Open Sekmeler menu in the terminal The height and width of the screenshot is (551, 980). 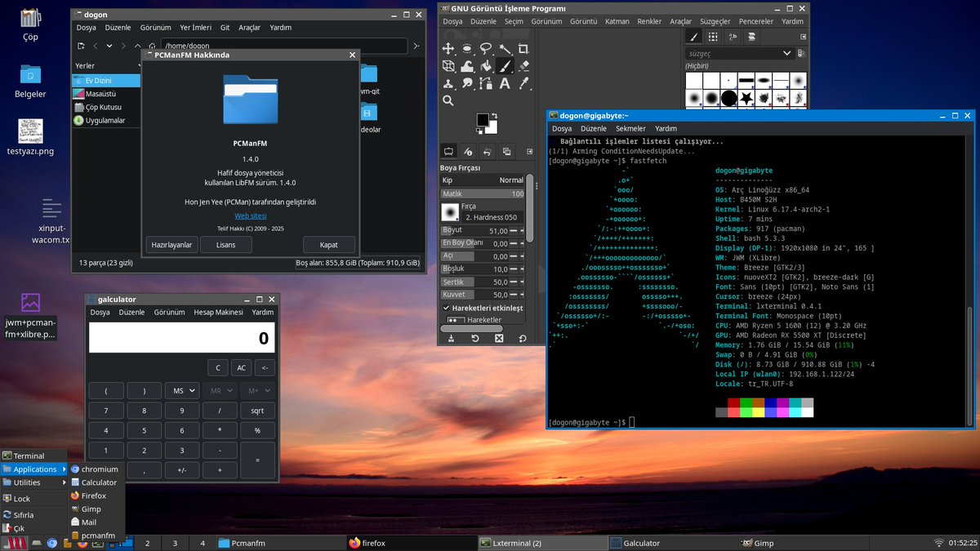click(x=630, y=128)
